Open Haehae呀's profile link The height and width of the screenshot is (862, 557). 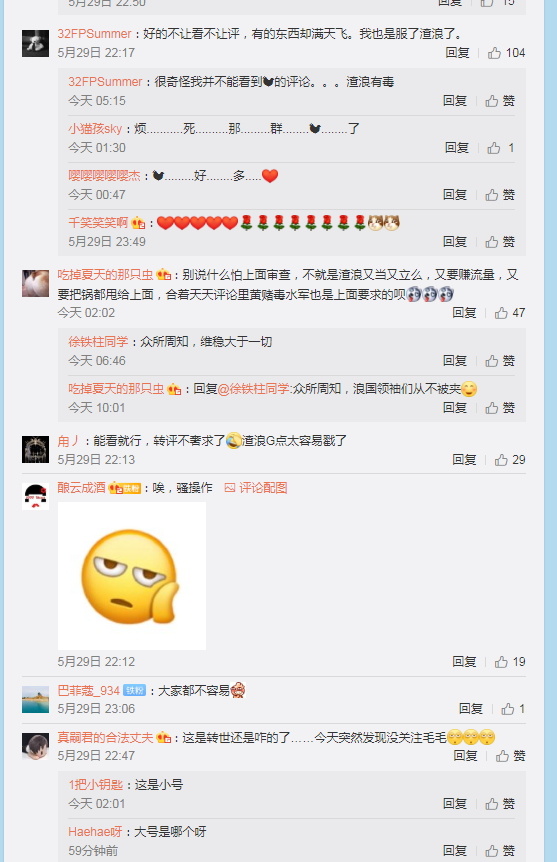[95, 831]
